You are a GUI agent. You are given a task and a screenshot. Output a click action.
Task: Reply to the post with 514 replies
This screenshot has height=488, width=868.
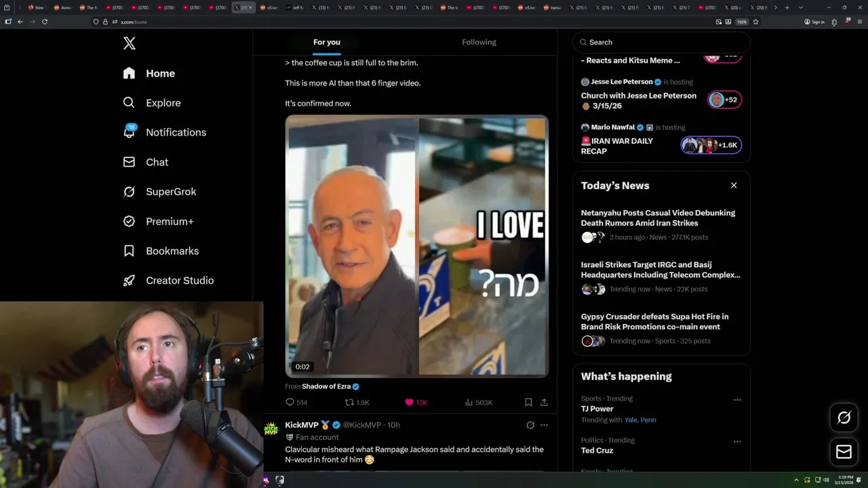tap(296, 403)
